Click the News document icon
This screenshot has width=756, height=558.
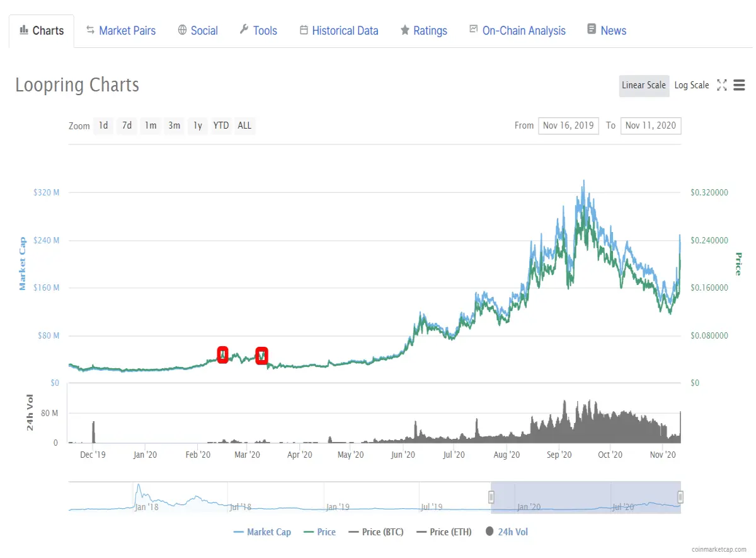click(x=592, y=29)
